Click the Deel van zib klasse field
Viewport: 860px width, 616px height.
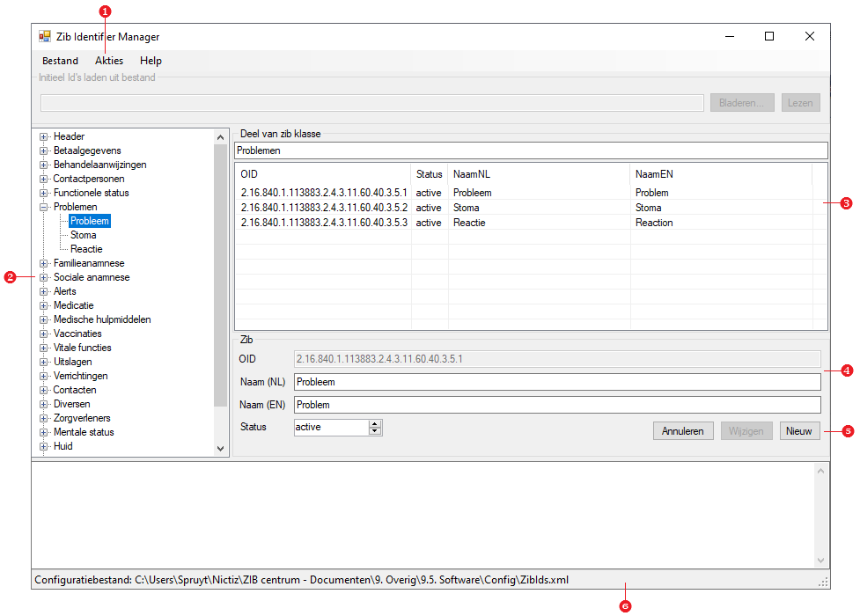(x=531, y=150)
